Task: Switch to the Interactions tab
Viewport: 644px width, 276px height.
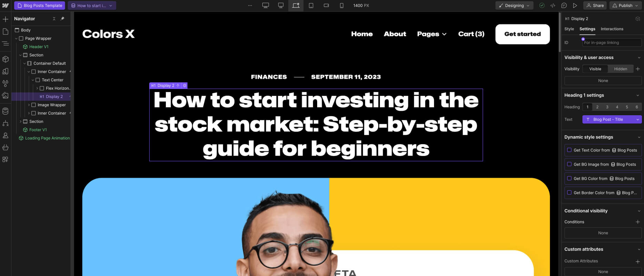Action: (612, 29)
